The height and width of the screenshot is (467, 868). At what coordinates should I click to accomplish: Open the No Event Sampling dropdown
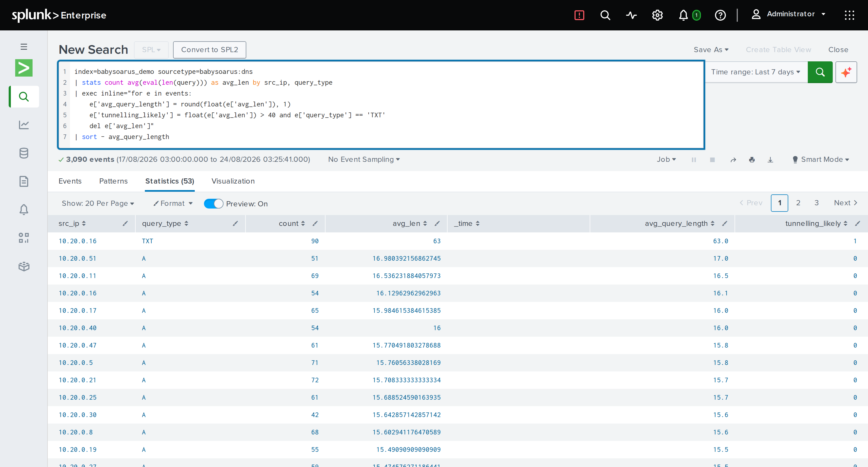364,159
